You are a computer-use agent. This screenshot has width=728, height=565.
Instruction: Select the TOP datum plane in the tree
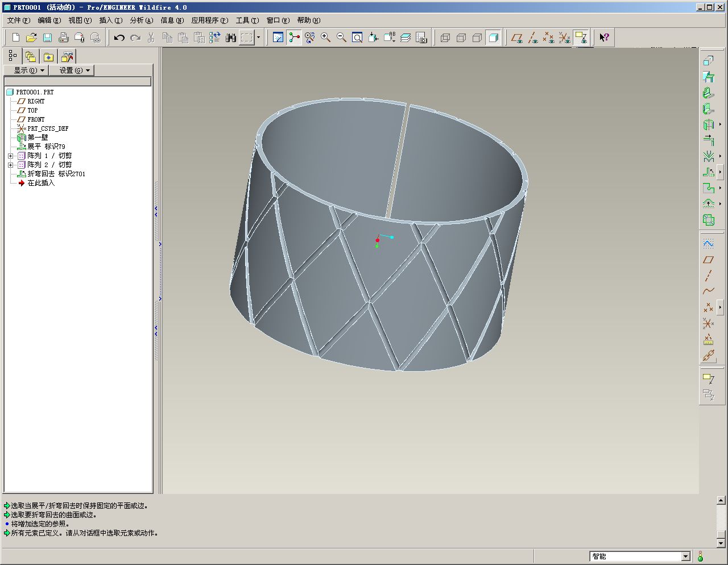(32, 110)
